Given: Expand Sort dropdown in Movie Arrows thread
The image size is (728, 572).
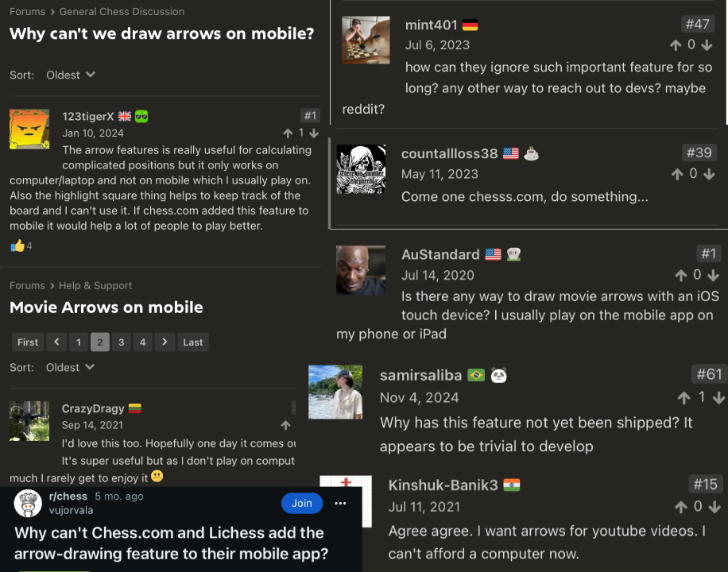Looking at the screenshot, I should tap(71, 367).
